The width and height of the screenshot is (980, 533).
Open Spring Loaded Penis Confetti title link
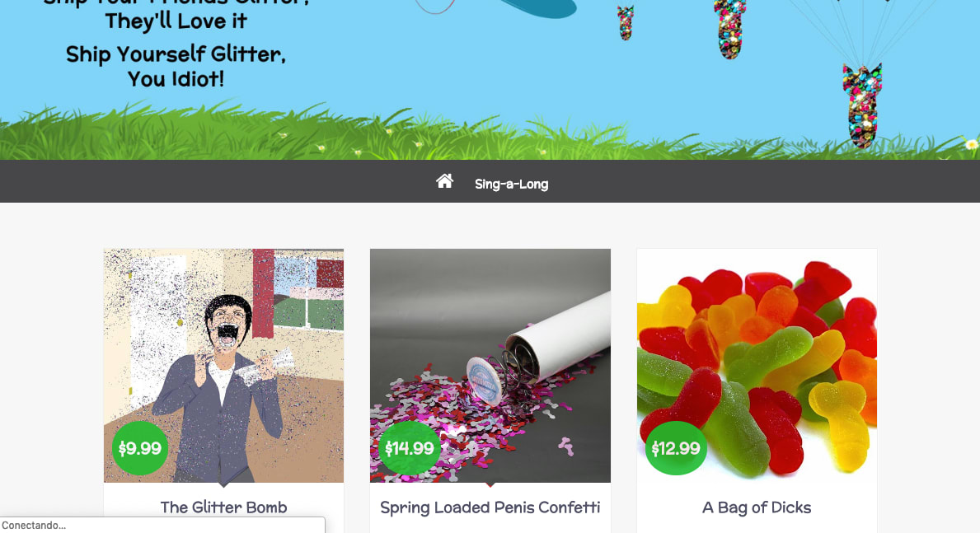tap(490, 507)
